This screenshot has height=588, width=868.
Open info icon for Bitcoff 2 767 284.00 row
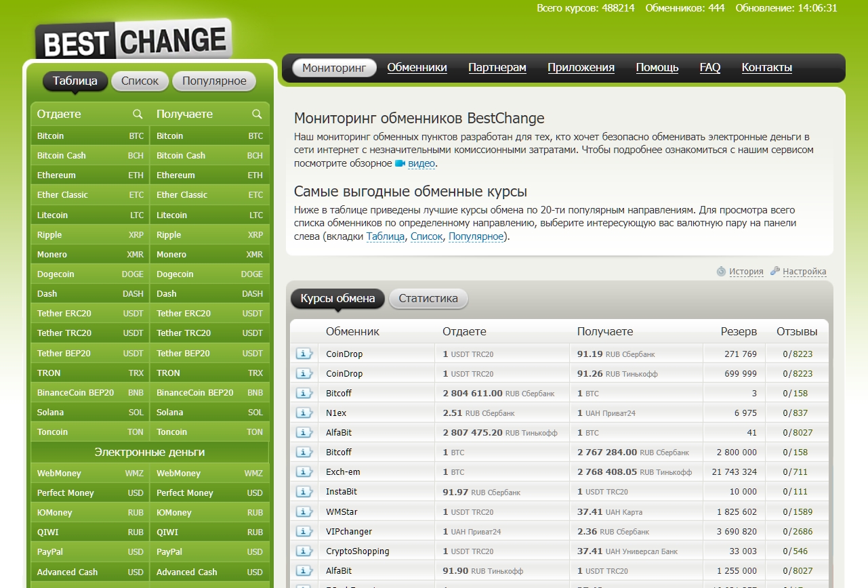point(304,452)
